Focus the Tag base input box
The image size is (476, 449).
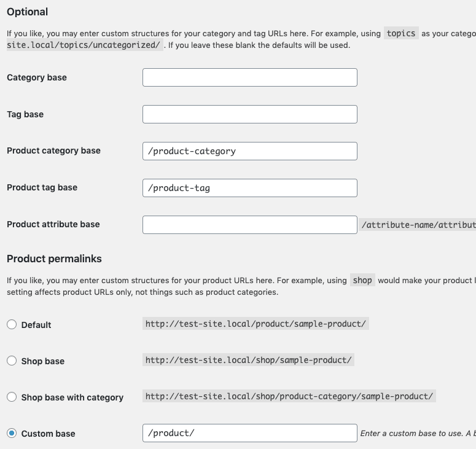point(249,114)
